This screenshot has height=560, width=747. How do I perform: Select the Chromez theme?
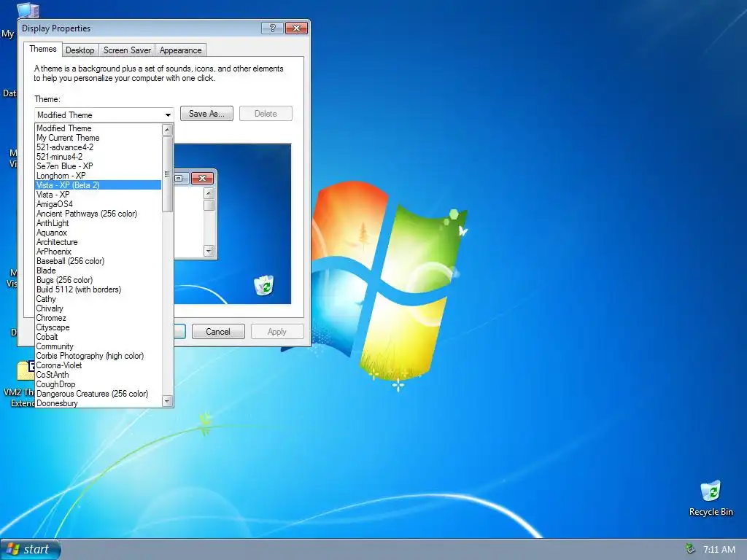(98, 318)
